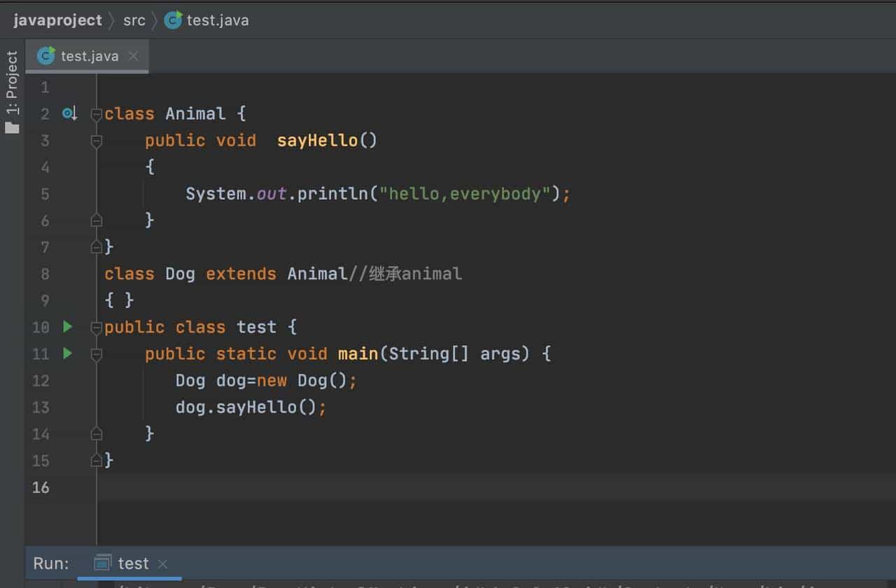Click src folder in the breadcrumb

(134, 20)
